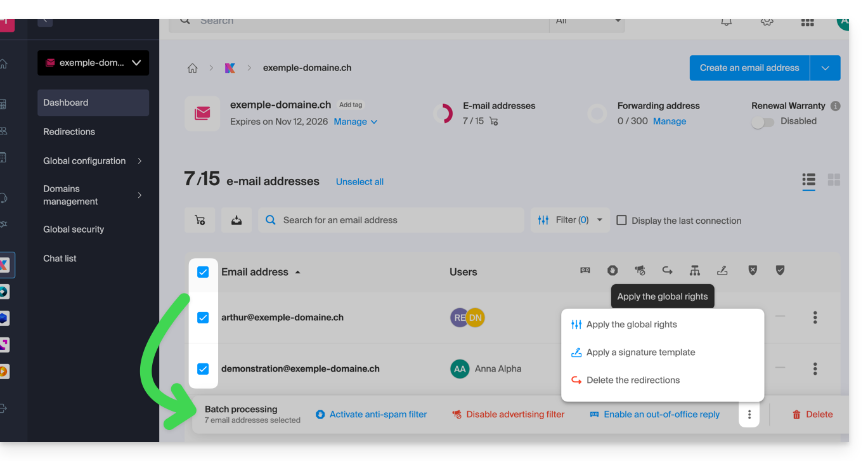Open the exemple-dom... product selector dropdown
Image resolution: width=868 pixels, height=461 pixels.
pos(93,63)
